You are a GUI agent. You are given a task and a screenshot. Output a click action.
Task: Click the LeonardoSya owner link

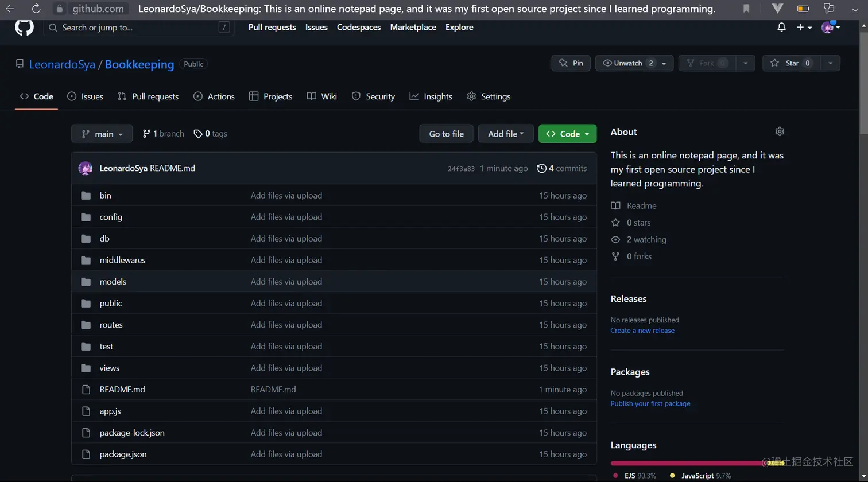(62, 64)
